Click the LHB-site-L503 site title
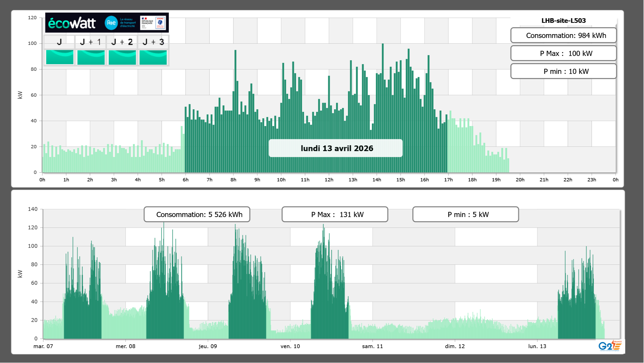The image size is (644, 363). click(x=563, y=21)
